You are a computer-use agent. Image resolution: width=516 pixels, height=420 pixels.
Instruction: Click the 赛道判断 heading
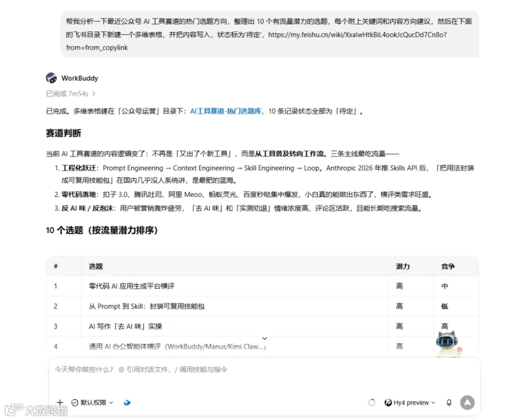64,133
